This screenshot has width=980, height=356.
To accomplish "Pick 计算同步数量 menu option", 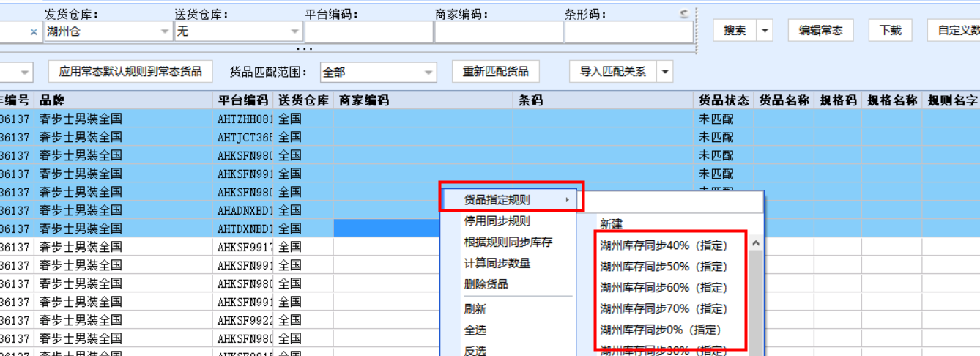I will pos(497,264).
